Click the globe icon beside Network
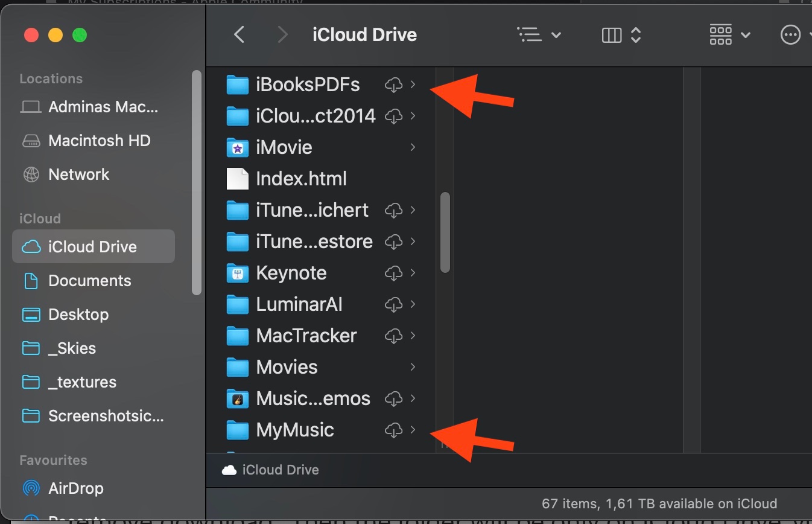The height and width of the screenshot is (524, 812). pos(31,175)
